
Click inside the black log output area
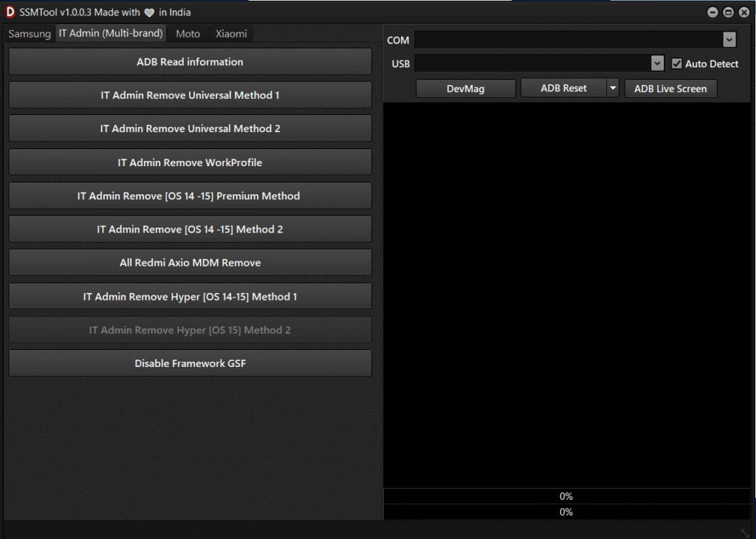[566, 295]
